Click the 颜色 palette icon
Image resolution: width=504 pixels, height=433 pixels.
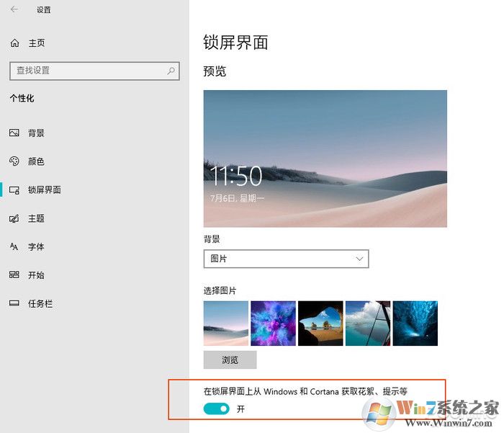14,161
